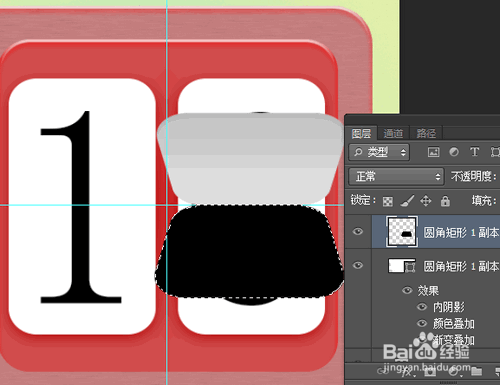
Task: Filter layers by type (T) icon
Action: (x=474, y=152)
